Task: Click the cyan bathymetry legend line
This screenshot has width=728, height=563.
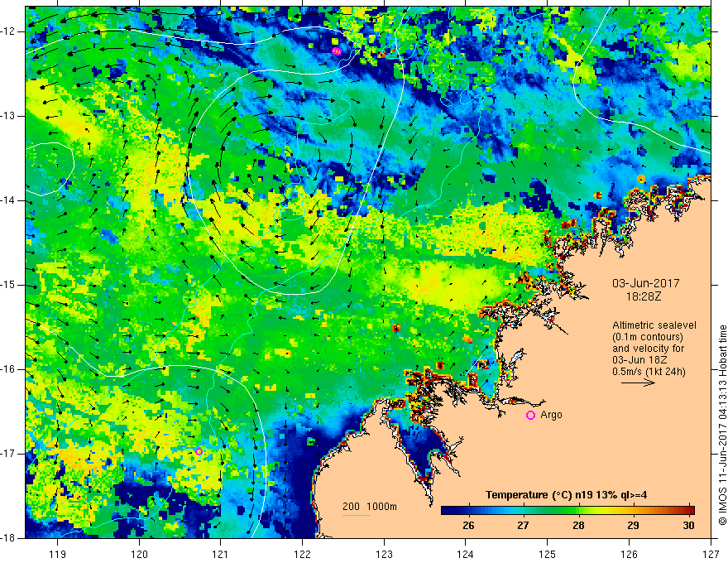Action: pos(357,515)
